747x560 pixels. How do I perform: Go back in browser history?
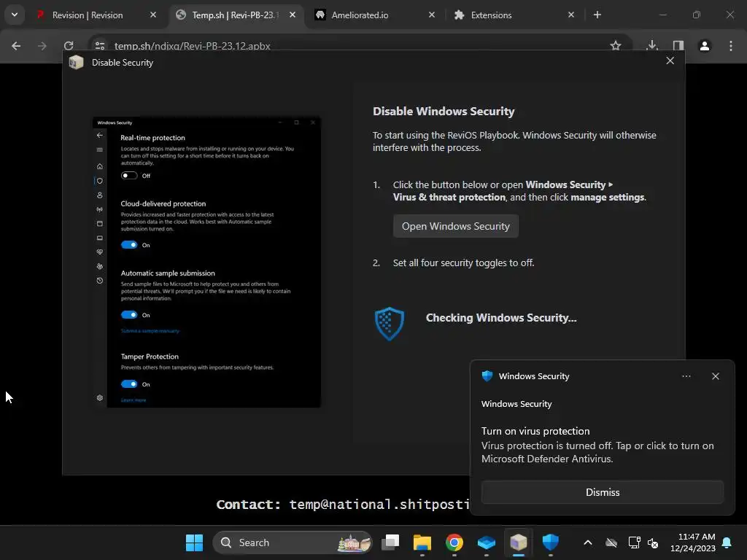16,46
